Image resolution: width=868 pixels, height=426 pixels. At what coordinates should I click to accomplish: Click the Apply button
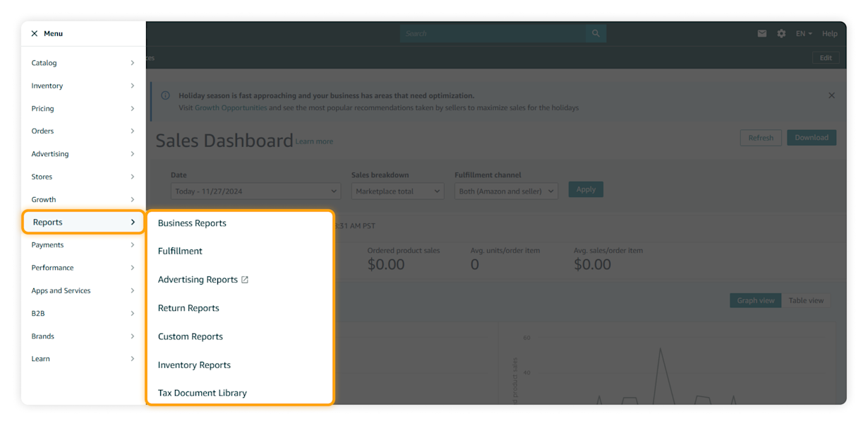coord(586,189)
